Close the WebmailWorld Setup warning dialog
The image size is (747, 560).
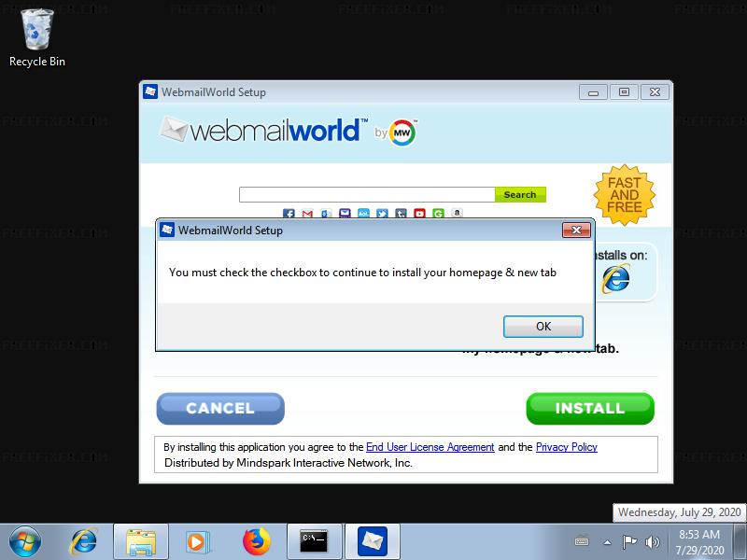(576, 230)
